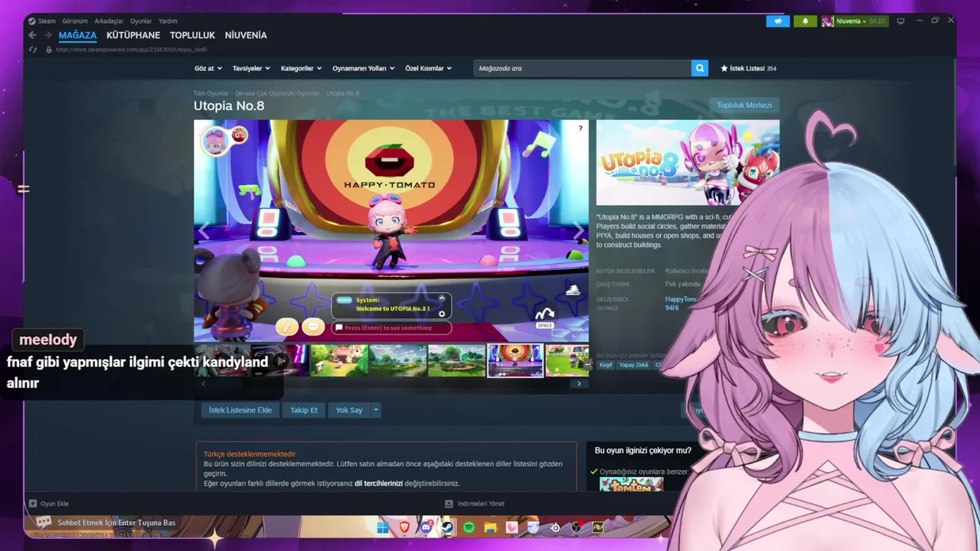Viewport: 980px width, 551px height.
Task: Open the Windows Start button
Action: coord(383,527)
